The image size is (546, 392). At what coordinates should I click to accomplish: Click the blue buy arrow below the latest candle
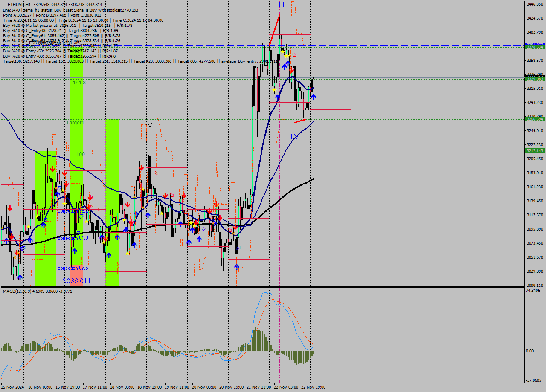pos(314,96)
